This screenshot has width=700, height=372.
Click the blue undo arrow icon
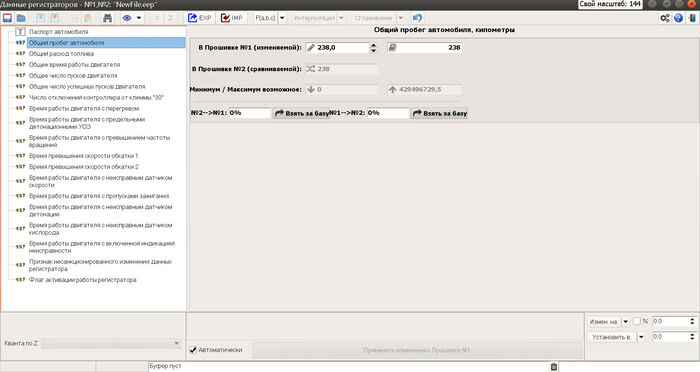click(417, 18)
